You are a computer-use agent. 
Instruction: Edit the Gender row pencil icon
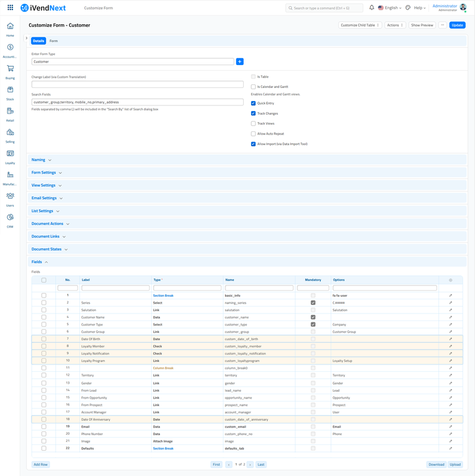click(x=450, y=383)
